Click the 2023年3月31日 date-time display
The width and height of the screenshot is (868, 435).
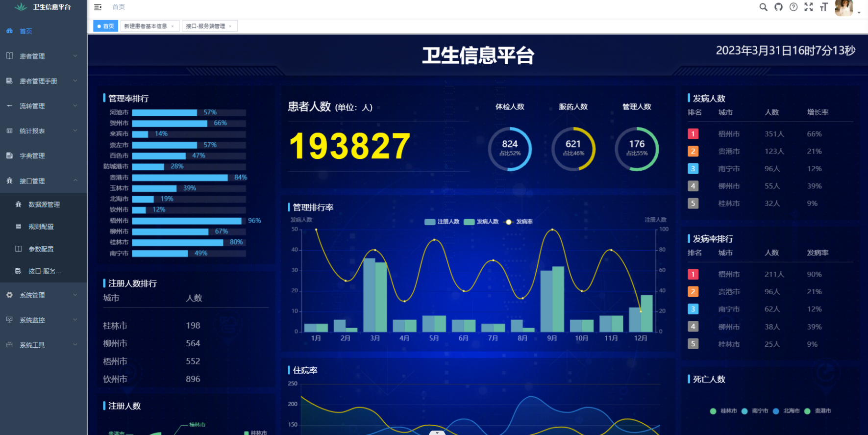pyautogui.click(x=786, y=51)
